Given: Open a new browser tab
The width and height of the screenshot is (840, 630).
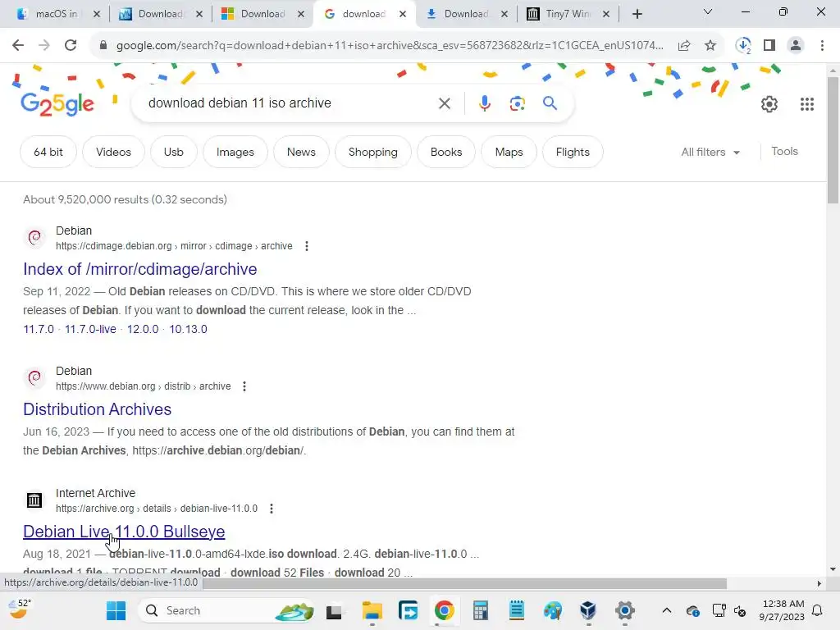Looking at the screenshot, I should pyautogui.click(x=637, y=14).
